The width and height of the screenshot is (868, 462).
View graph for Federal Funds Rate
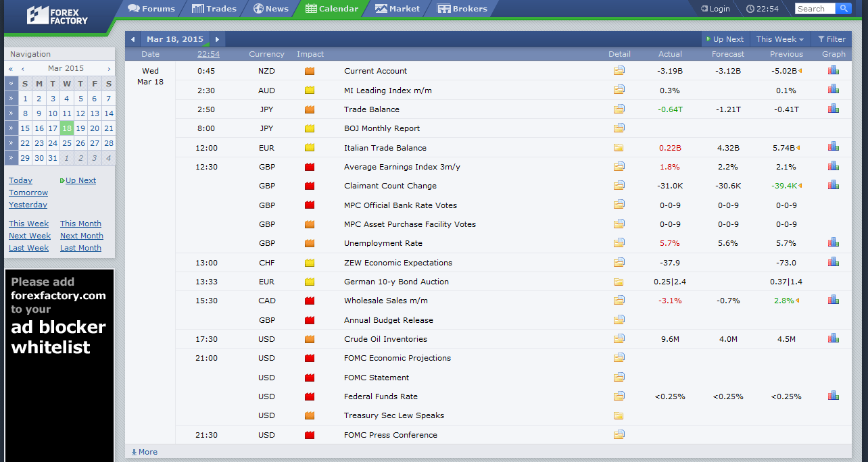pyautogui.click(x=834, y=395)
